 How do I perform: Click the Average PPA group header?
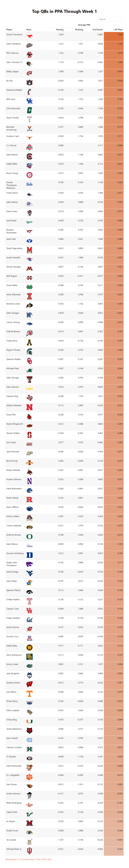tap(84, 25)
